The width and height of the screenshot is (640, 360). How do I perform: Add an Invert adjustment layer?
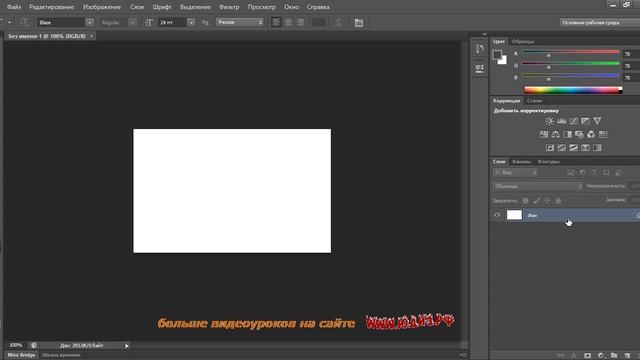tap(550, 148)
